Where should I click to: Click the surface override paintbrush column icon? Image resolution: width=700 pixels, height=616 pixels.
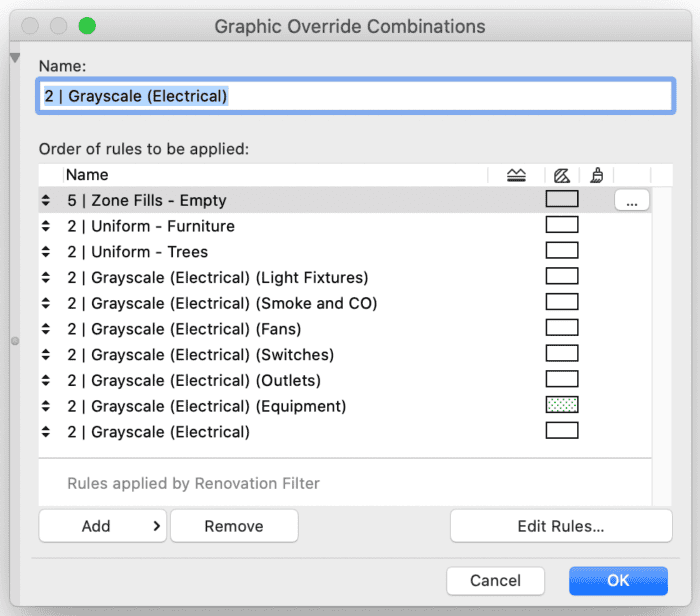(x=597, y=175)
